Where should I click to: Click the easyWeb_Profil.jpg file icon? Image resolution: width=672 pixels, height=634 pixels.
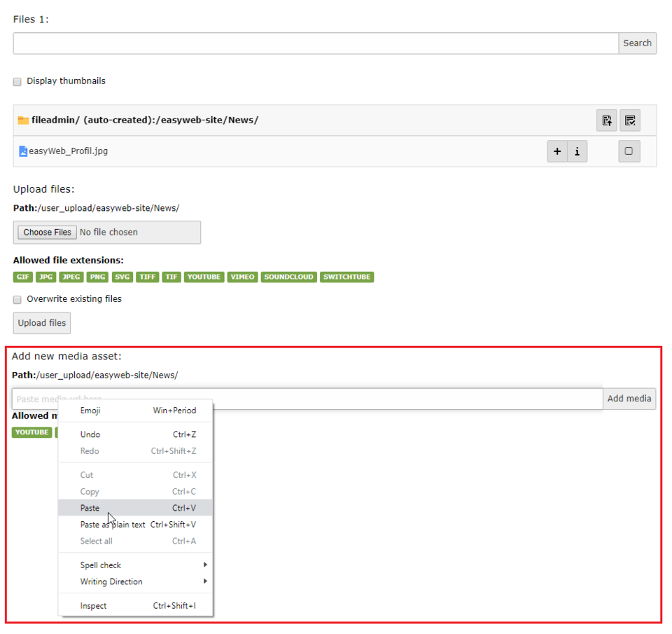click(x=23, y=151)
